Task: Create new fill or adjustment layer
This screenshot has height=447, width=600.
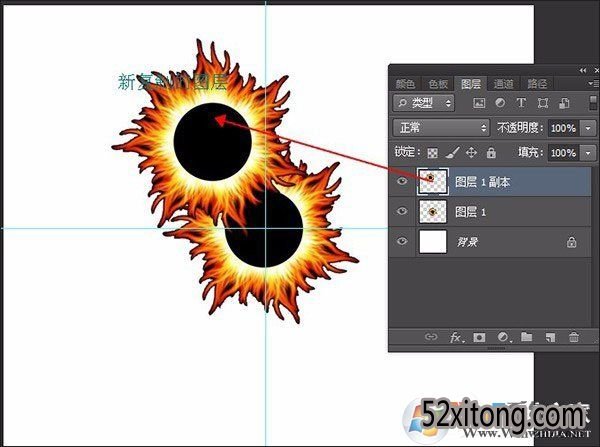Action: 504,337
